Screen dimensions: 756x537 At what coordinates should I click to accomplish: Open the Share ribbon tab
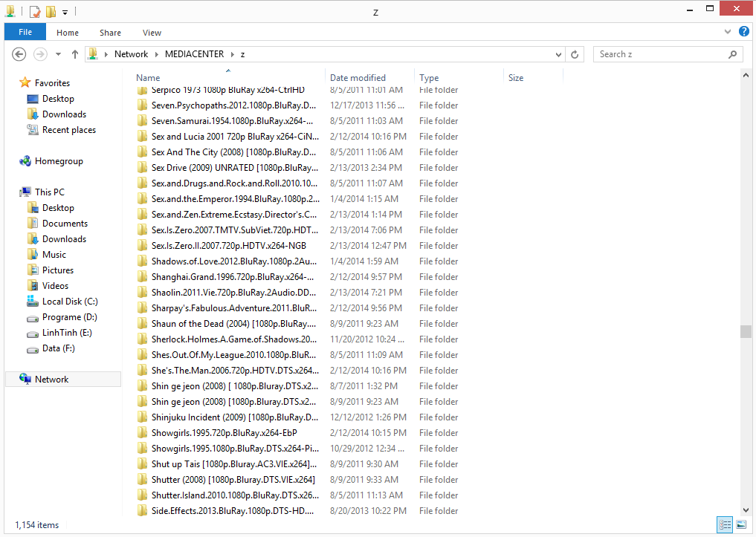tap(110, 33)
